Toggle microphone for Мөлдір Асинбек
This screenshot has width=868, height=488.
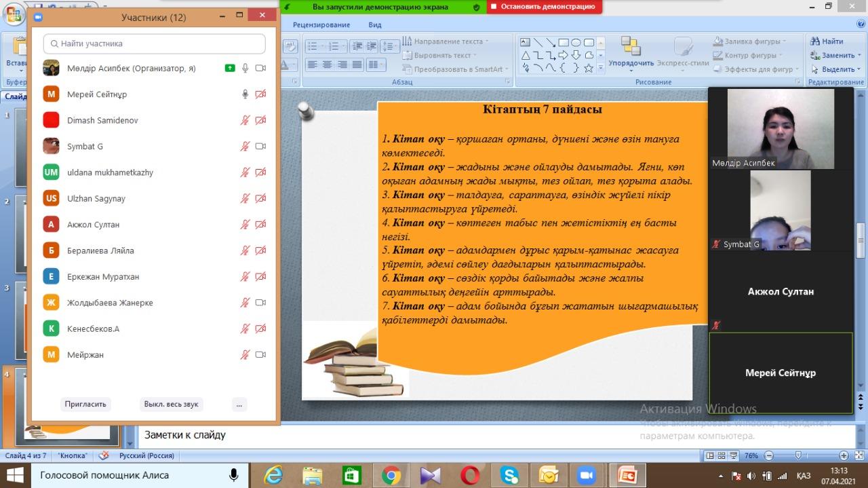pos(245,69)
